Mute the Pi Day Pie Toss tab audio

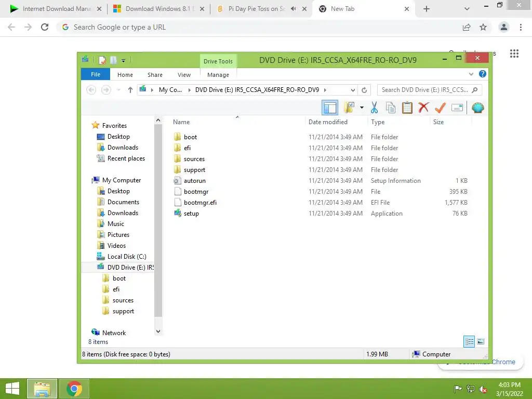tap(294, 9)
